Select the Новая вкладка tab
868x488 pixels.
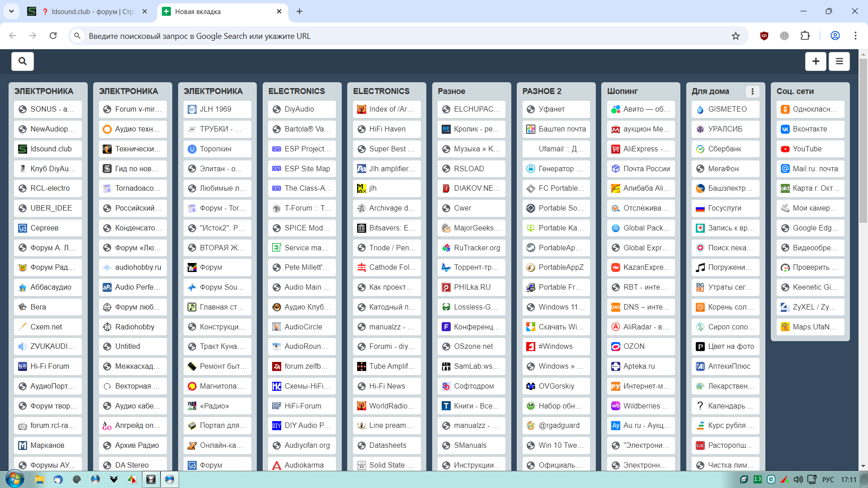click(x=223, y=12)
